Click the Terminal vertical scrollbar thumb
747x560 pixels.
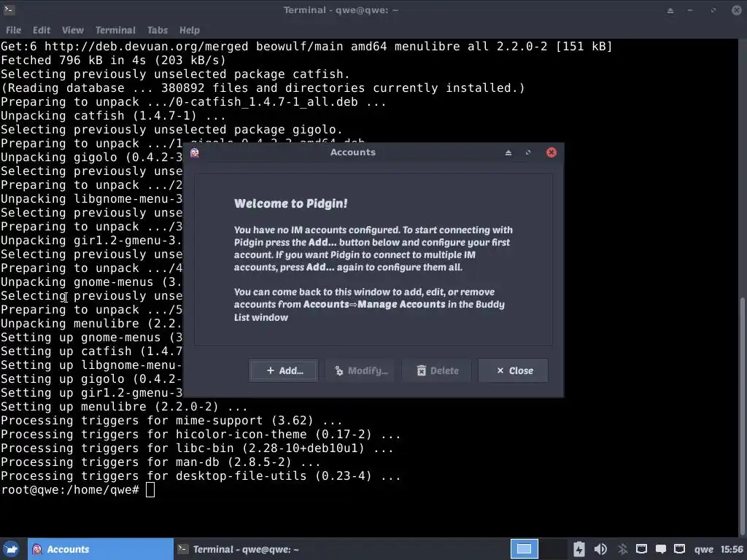(x=743, y=415)
